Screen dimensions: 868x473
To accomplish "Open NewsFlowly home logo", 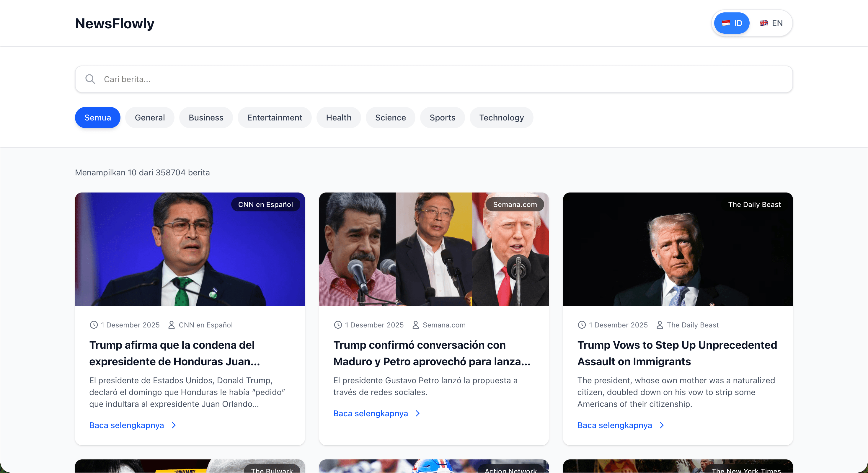I will [115, 23].
